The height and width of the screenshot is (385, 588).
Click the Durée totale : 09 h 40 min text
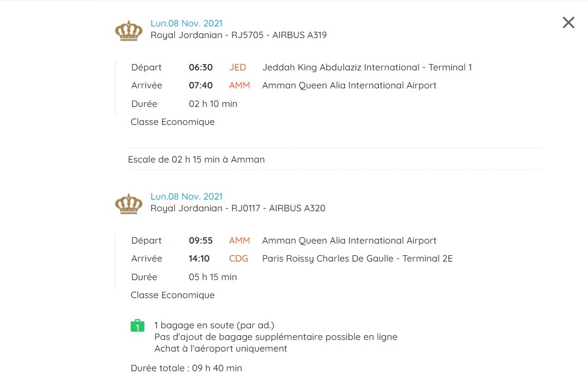pyautogui.click(x=186, y=368)
